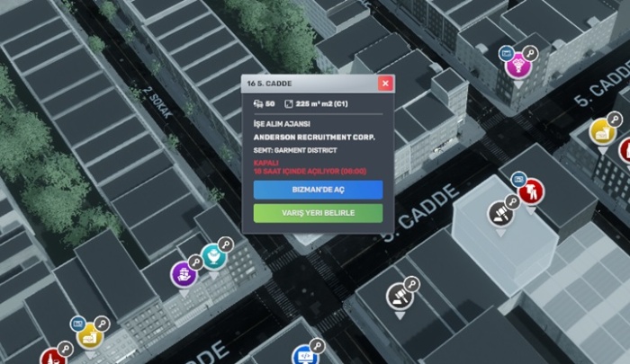Select the teal map marker beside the purple one
The height and width of the screenshot is (364, 630).
click(x=211, y=257)
